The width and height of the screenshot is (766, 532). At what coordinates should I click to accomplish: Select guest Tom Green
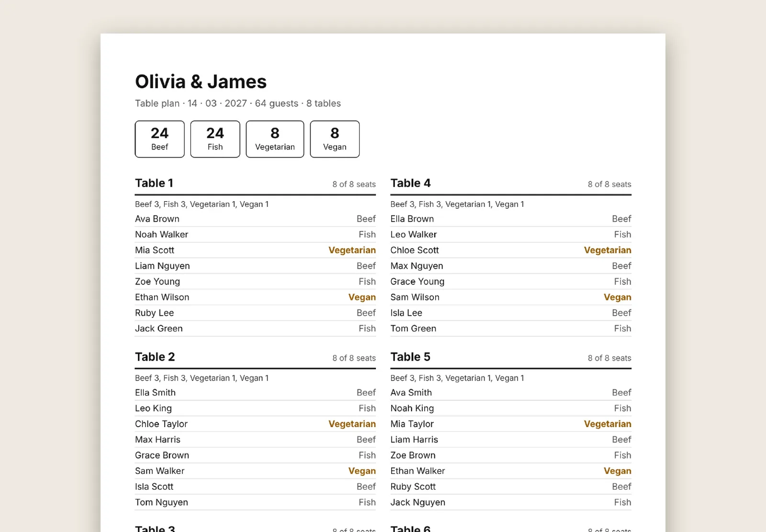[x=413, y=328]
